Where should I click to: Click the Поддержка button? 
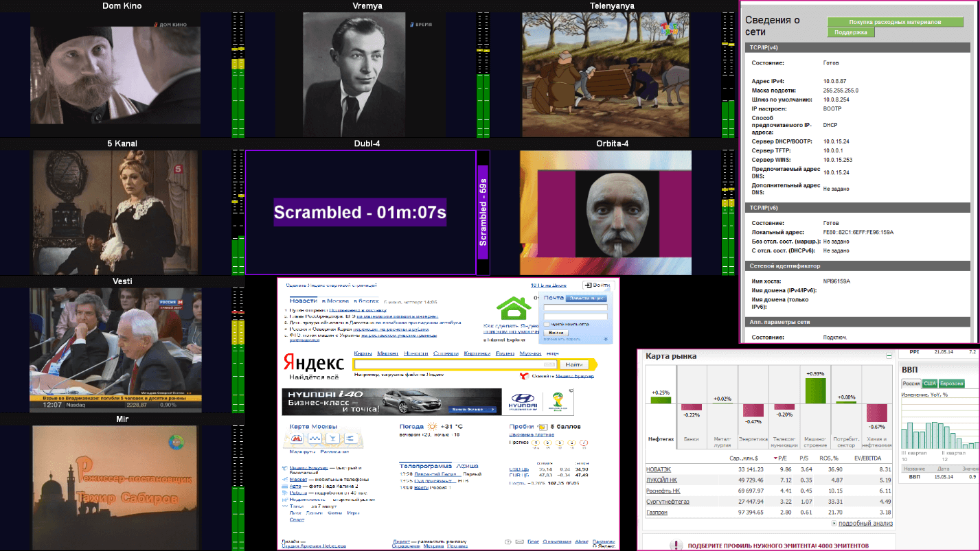click(851, 32)
